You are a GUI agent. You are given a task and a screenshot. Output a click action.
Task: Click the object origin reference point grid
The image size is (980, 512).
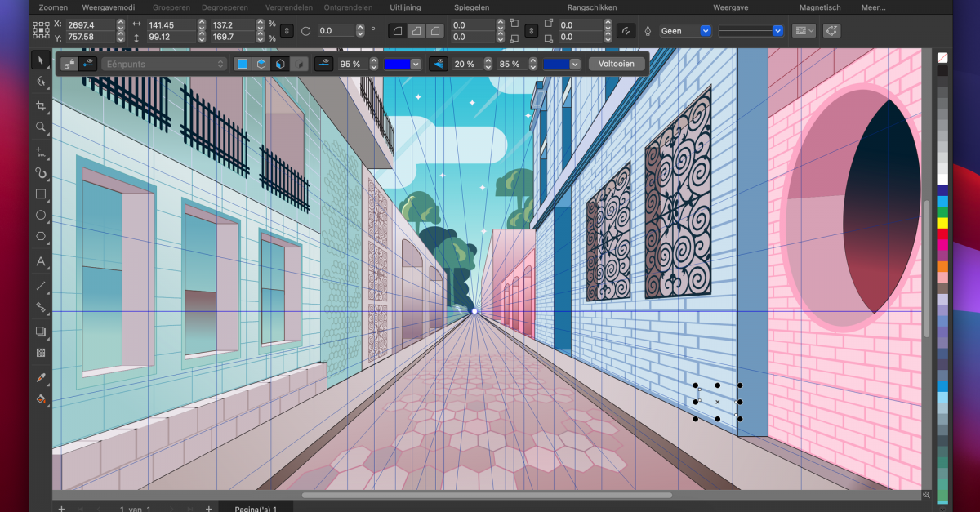[41, 30]
